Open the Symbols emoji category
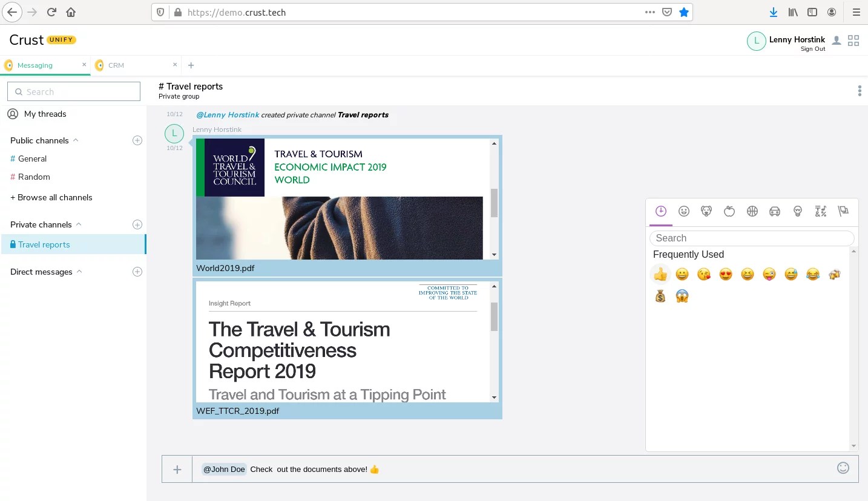 pyautogui.click(x=821, y=211)
